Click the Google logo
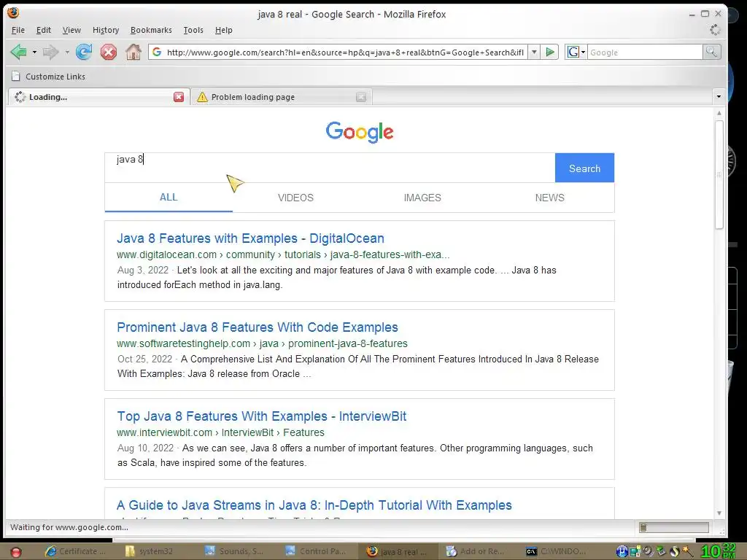 coord(360,132)
